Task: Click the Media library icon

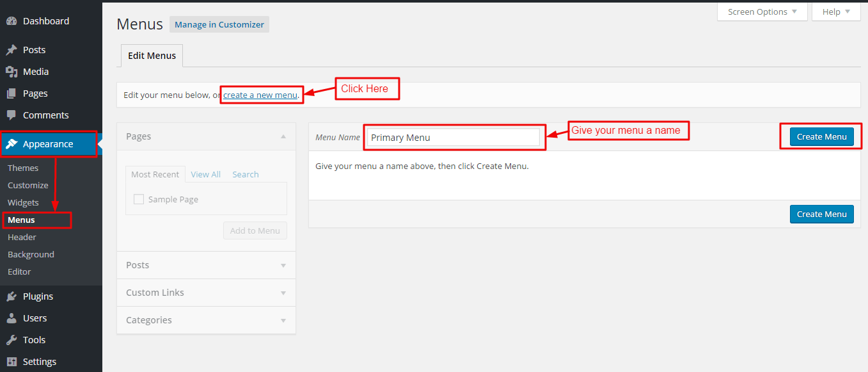Action: pyautogui.click(x=12, y=72)
